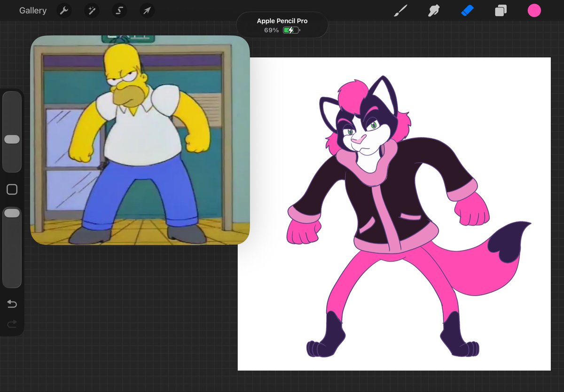The height and width of the screenshot is (392, 564).
Task: Open the Layers panel
Action: [501, 10]
